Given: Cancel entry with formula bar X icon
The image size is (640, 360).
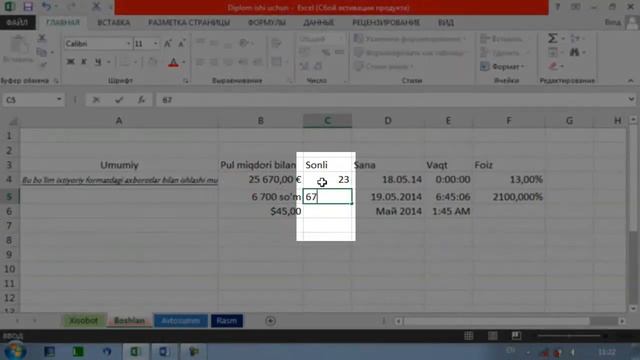Looking at the screenshot, I should [x=96, y=100].
